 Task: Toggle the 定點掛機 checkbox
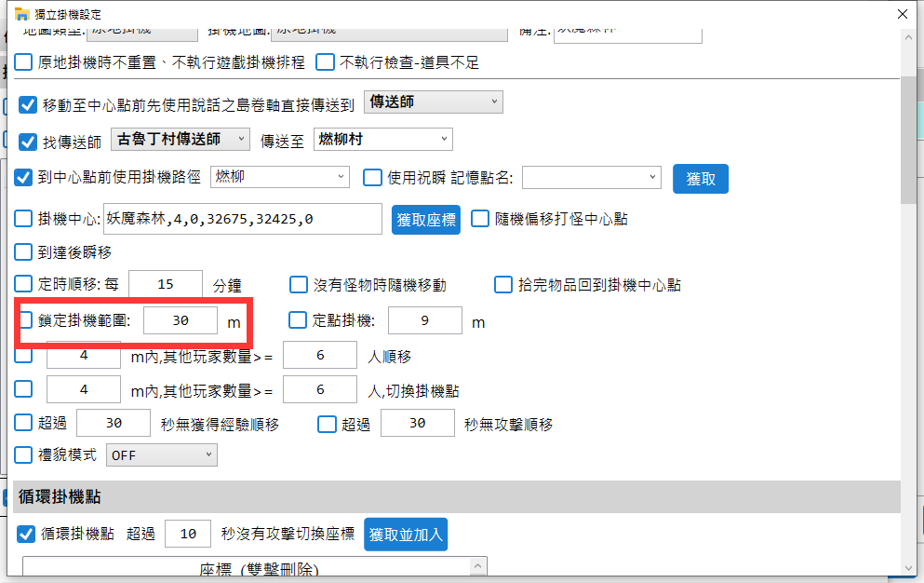click(x=298, y=320)
